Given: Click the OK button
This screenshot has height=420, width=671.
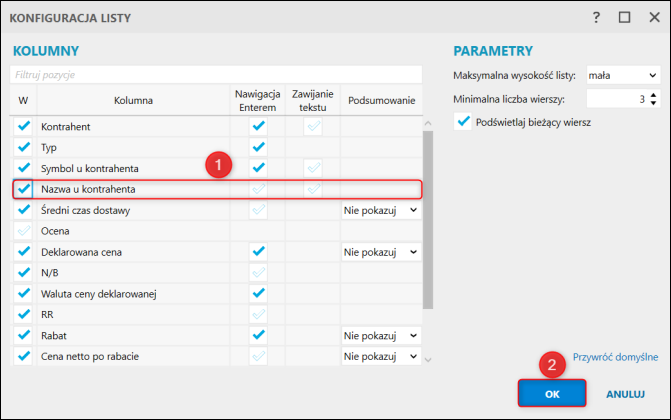Looking at the screenshot, I should pyautogui.click(x=552, y=394).
